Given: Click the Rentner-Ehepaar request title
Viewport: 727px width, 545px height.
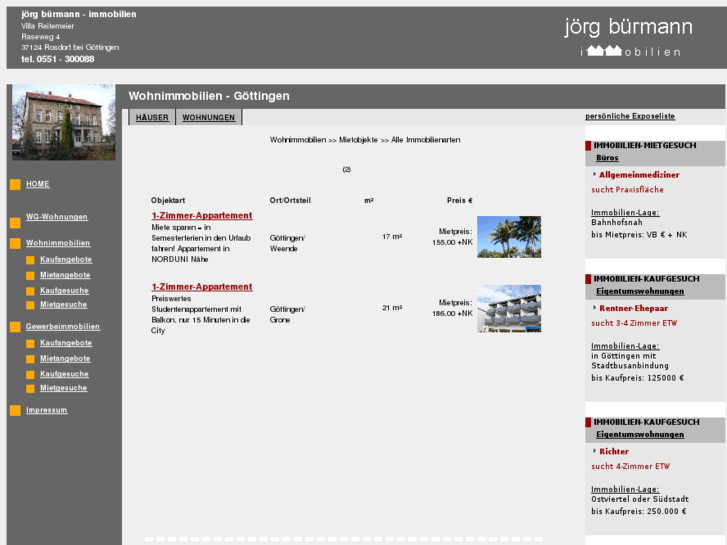Looking at the screenshot, I should click(633, 308).
